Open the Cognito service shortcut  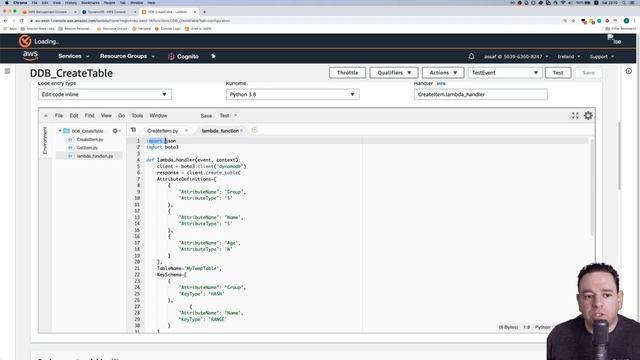pos(183,56)
